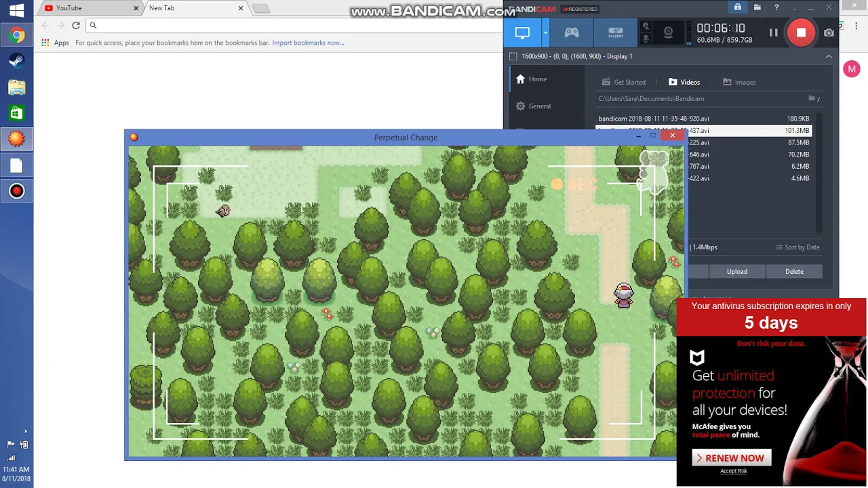
Task: Open Bandicam taskbar icon
Action: (16, 191)
